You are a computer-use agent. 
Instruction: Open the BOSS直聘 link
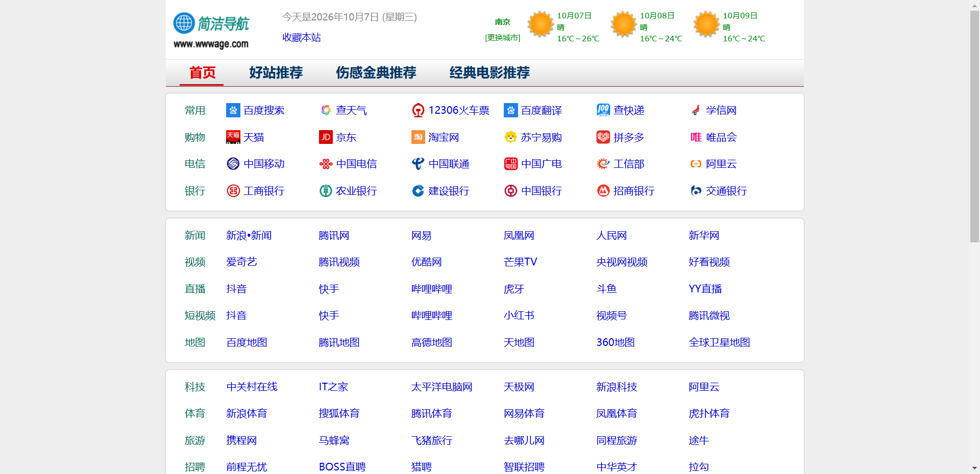tap(342, 467)
